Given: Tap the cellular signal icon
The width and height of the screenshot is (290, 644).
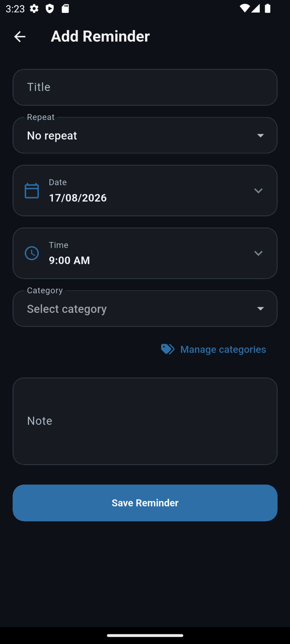Looking at the screenshot, I should coord(255,8).
